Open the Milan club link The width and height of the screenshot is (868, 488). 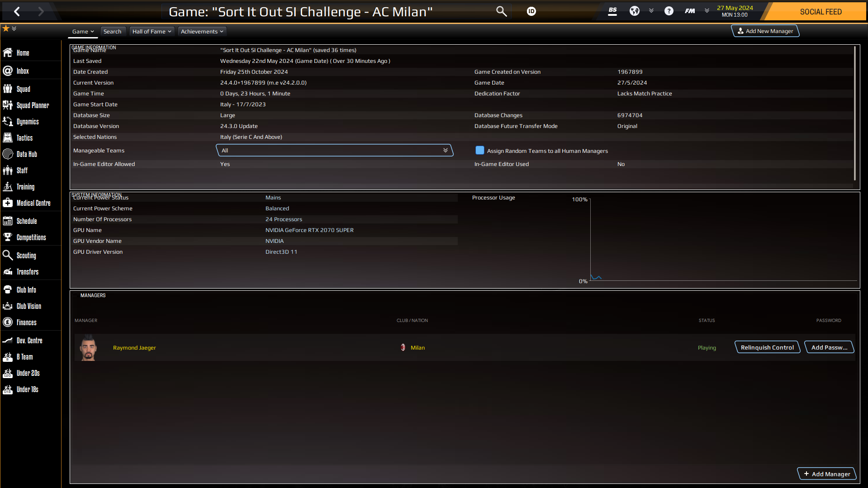(x=417, y=348)
